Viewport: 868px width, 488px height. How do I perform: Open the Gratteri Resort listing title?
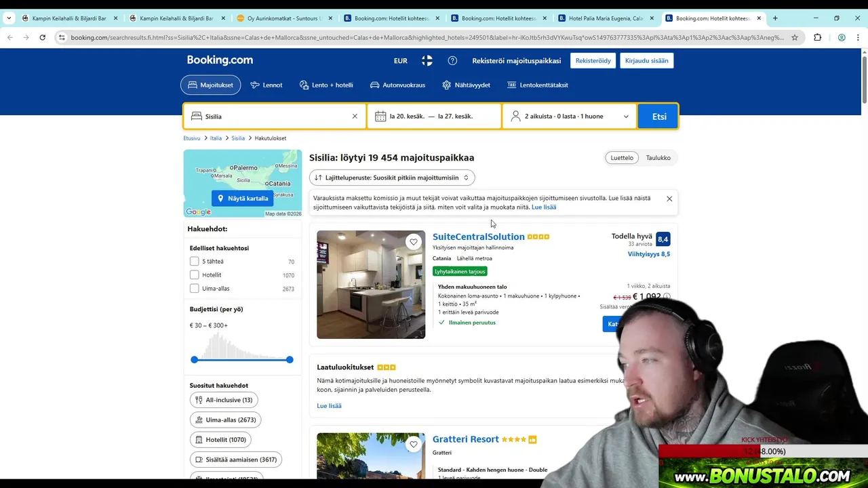tap(466, 439)
